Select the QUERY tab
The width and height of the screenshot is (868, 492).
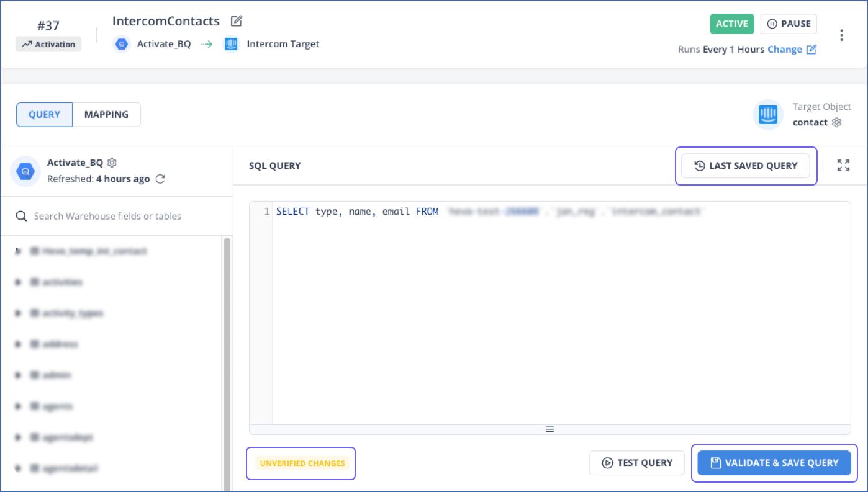tap(44, 114)
